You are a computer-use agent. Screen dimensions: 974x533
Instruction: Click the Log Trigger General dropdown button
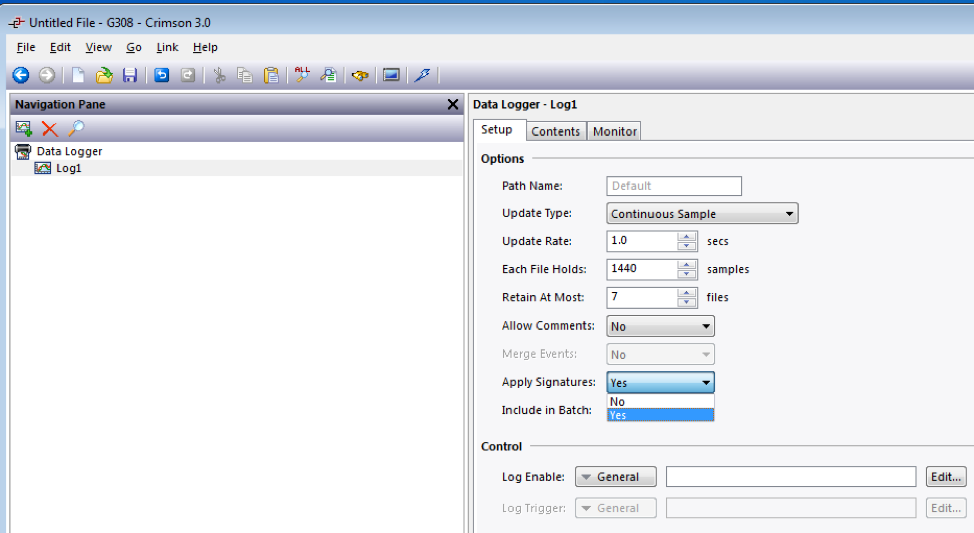[x=616, y=508]
